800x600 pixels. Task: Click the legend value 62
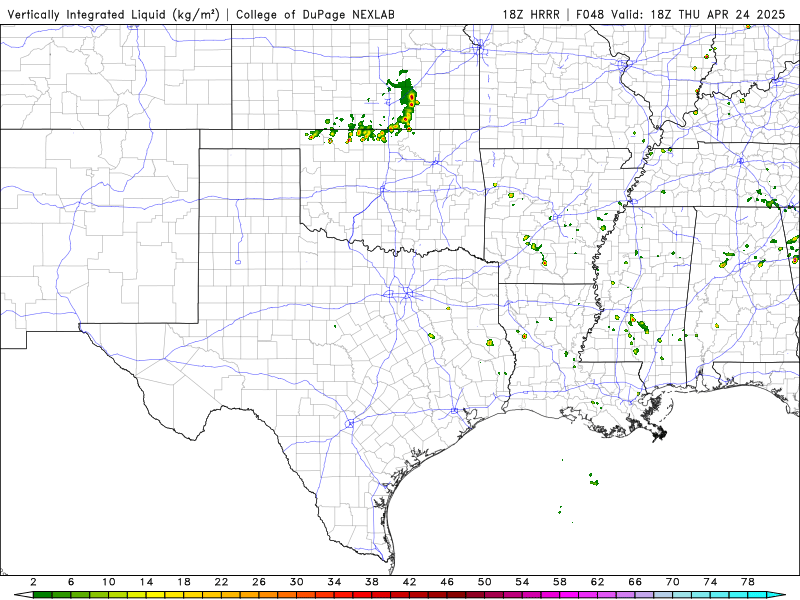597,582
